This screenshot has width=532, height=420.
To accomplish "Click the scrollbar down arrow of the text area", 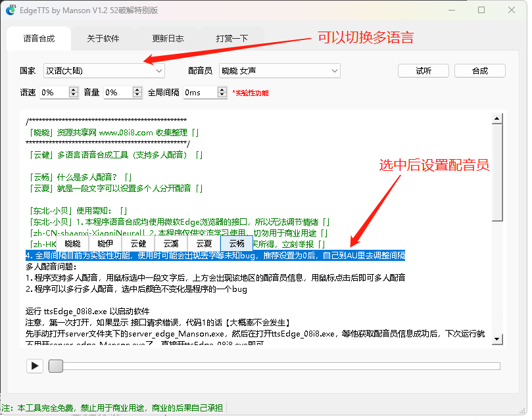I will pyautogui.click(x=497, y=337).
